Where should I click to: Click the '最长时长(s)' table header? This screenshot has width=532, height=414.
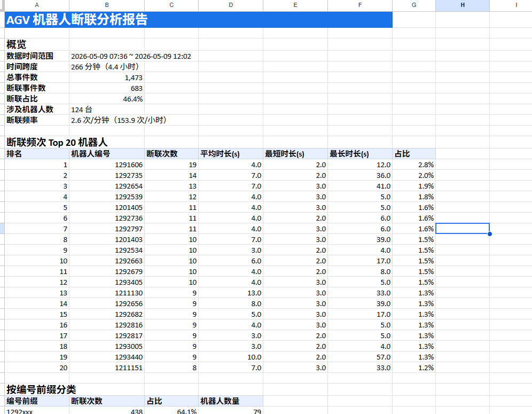coord(359,154)
